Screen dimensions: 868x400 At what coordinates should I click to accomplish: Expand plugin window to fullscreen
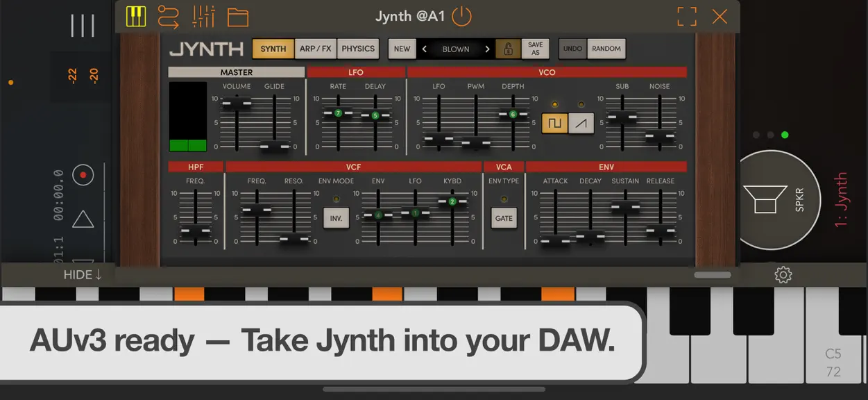[687, 17]
